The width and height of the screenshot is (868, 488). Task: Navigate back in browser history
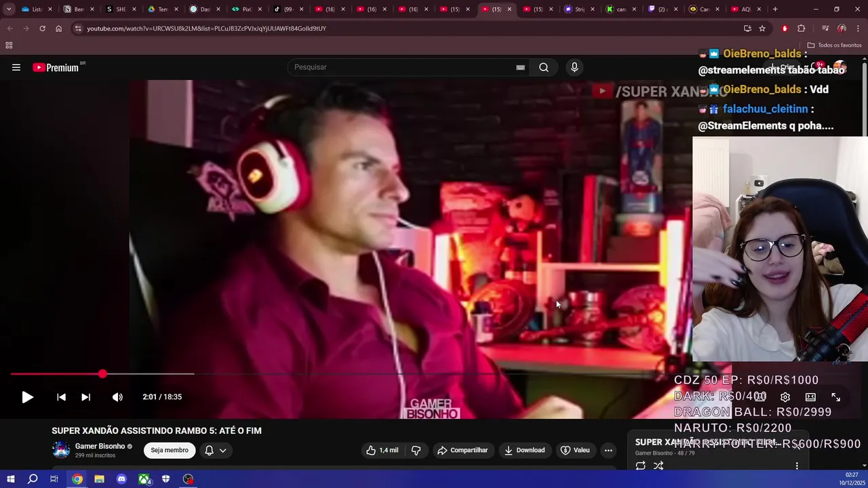(x=9, y=28)
